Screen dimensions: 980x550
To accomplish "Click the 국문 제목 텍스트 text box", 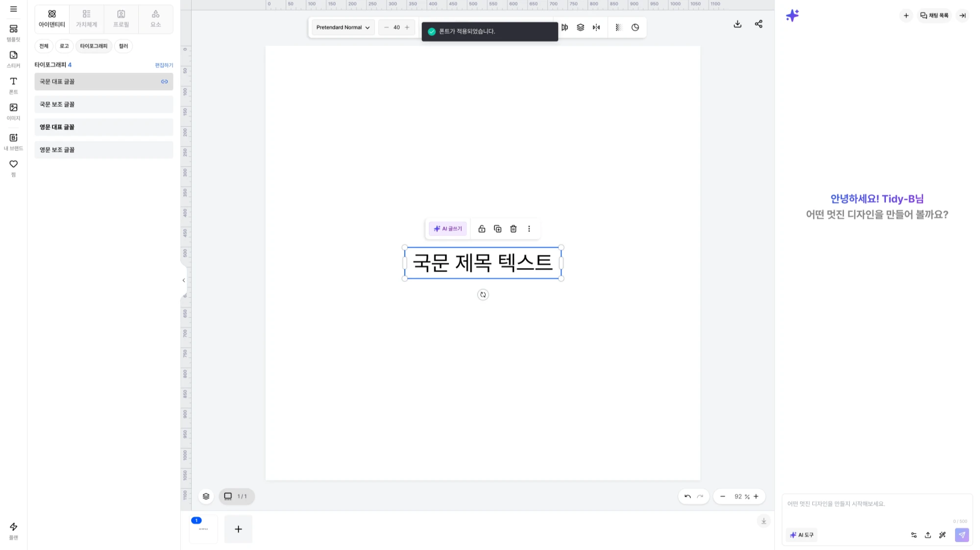I will 483,263.
